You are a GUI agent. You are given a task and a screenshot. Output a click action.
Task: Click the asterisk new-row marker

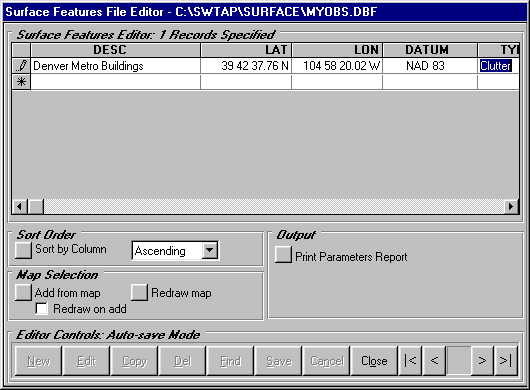[x=21, y=82]
